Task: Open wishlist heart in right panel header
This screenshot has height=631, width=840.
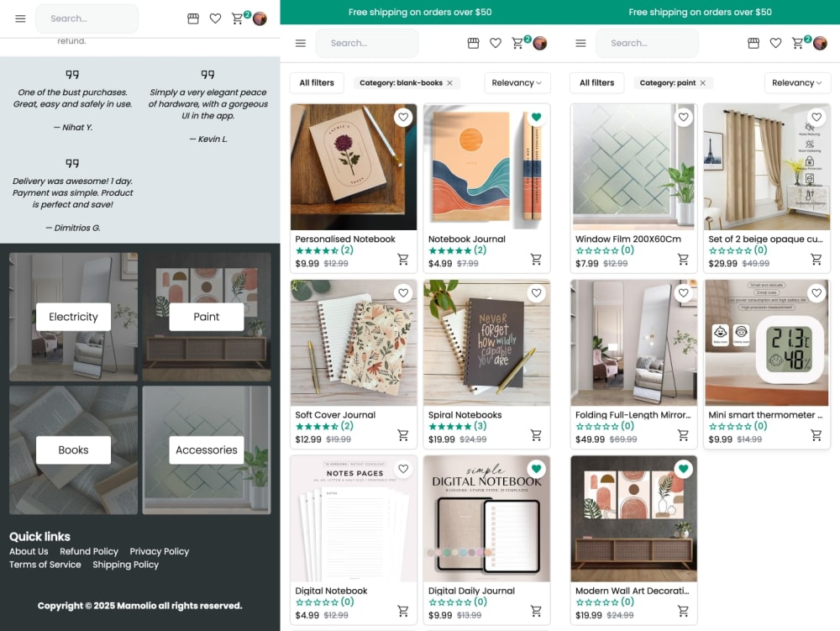Action: tap(775, 44)
